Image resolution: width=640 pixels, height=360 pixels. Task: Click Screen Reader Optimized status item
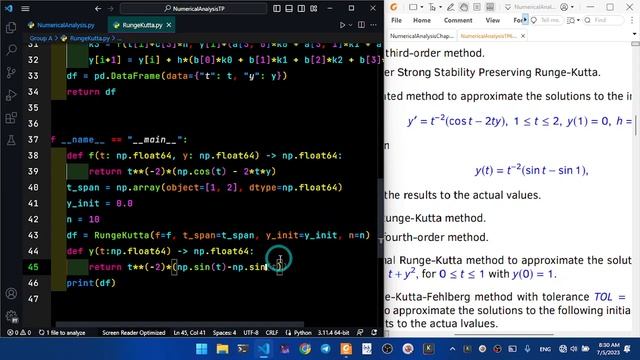click(x=133, y=333)
